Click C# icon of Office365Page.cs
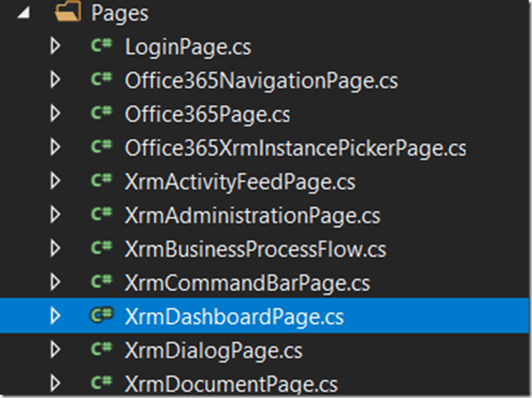Image resolution: width=532 pixels, height=398 pixels. tap(102, 112)
